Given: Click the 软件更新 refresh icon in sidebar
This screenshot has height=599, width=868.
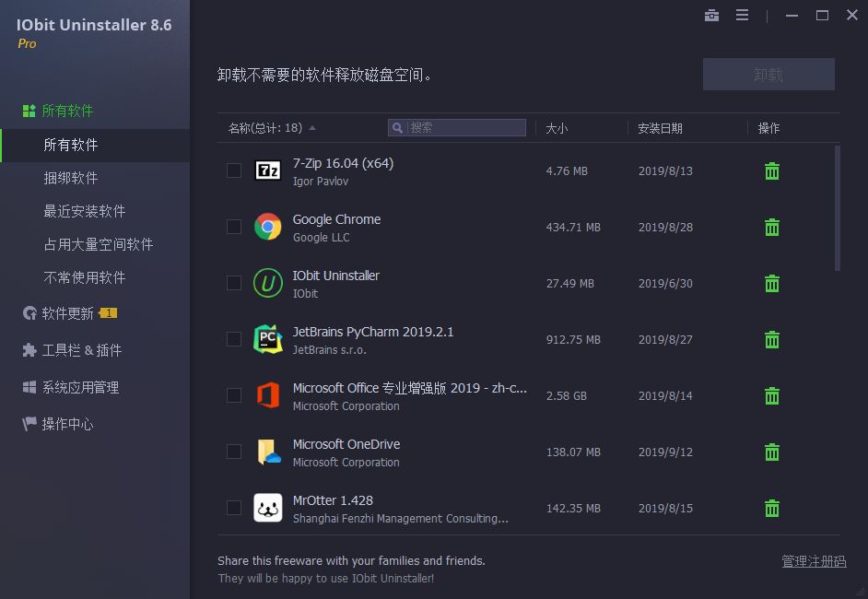Looking at the screenshot, I should (x=29, y=313).
